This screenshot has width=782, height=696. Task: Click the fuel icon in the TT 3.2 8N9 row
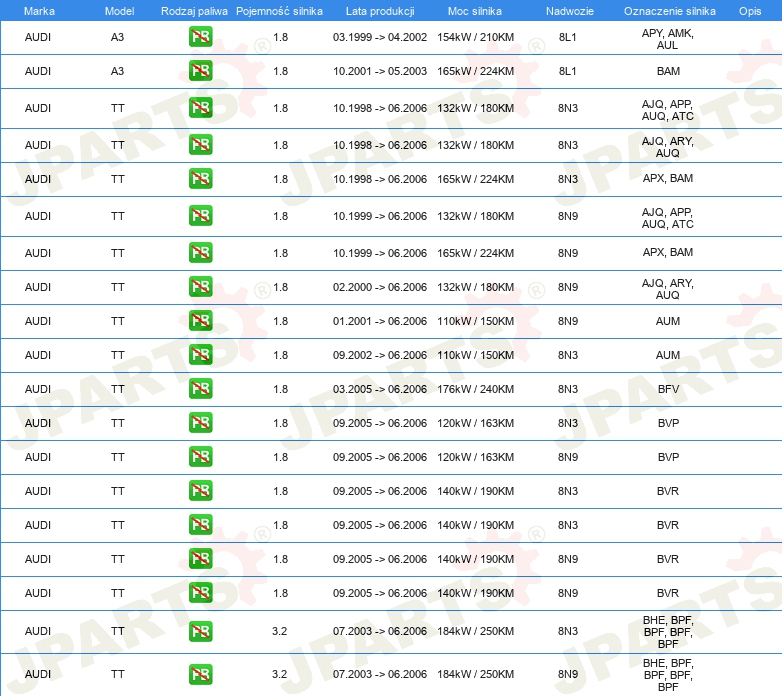(x=200, y=674)
